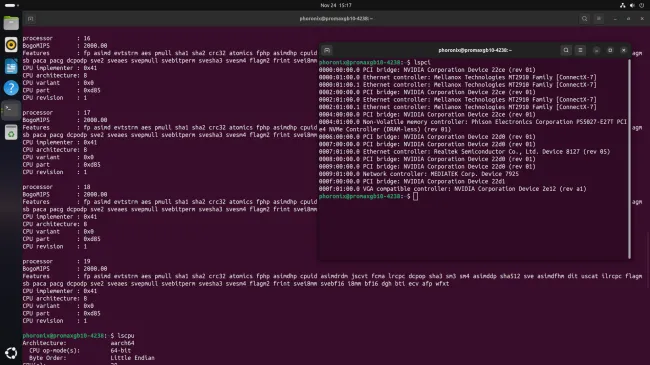Click the '000f:00:00.0 PCI bridge' 22d1 line
This screenshot has height=365, width=650.
click(412, 182)
